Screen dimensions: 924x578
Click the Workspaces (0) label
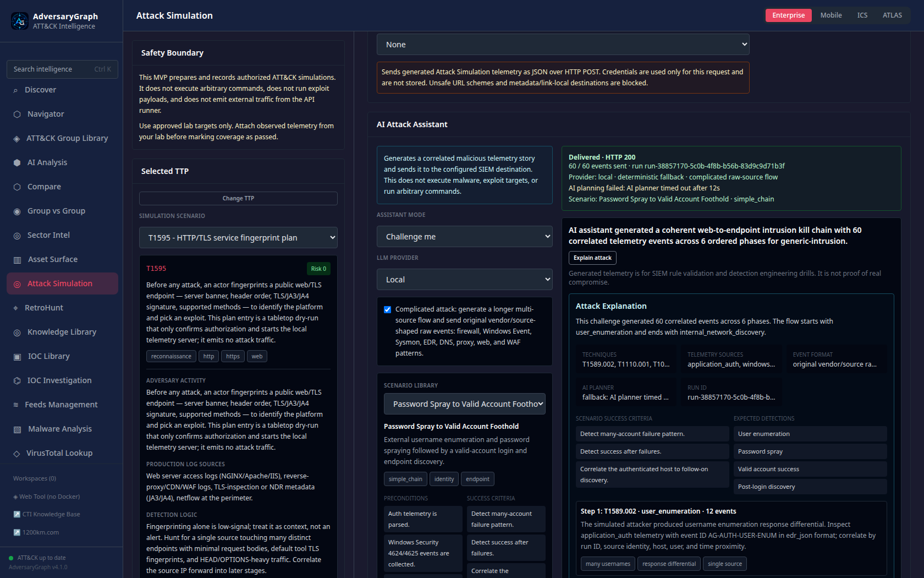(35, 478)
